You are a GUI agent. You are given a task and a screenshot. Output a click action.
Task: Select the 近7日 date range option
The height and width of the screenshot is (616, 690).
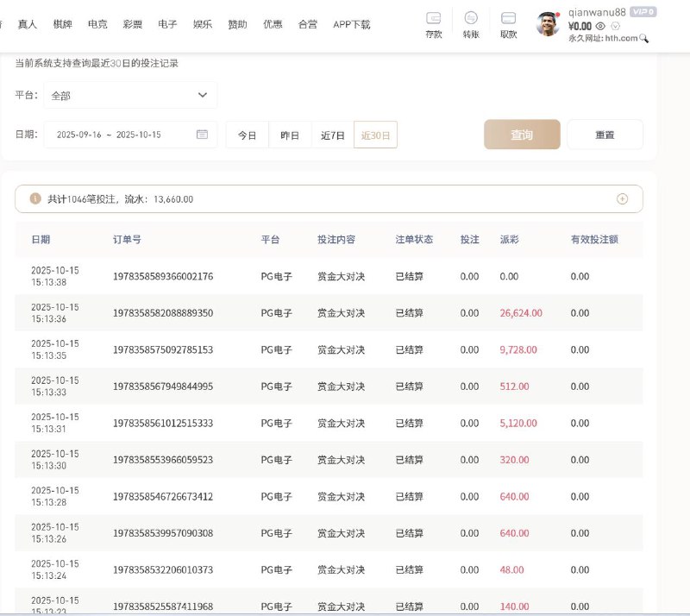click(x=333, y=135)
